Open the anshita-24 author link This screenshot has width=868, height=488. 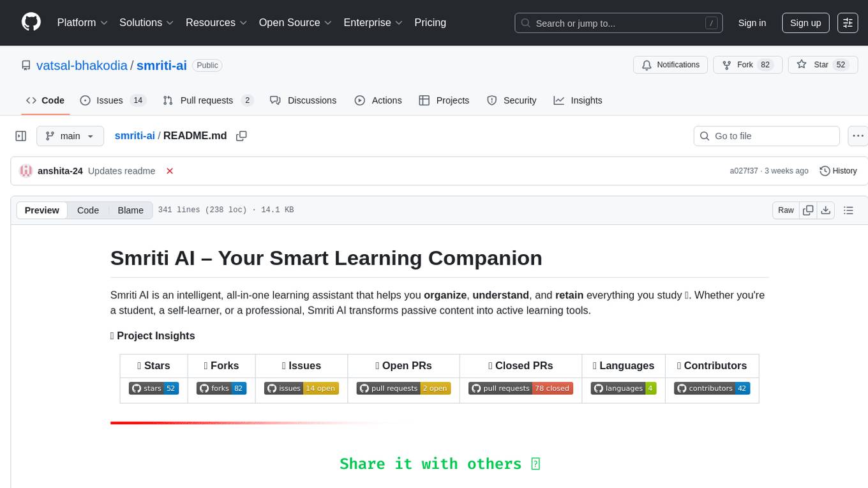click(x=60, y=171)
